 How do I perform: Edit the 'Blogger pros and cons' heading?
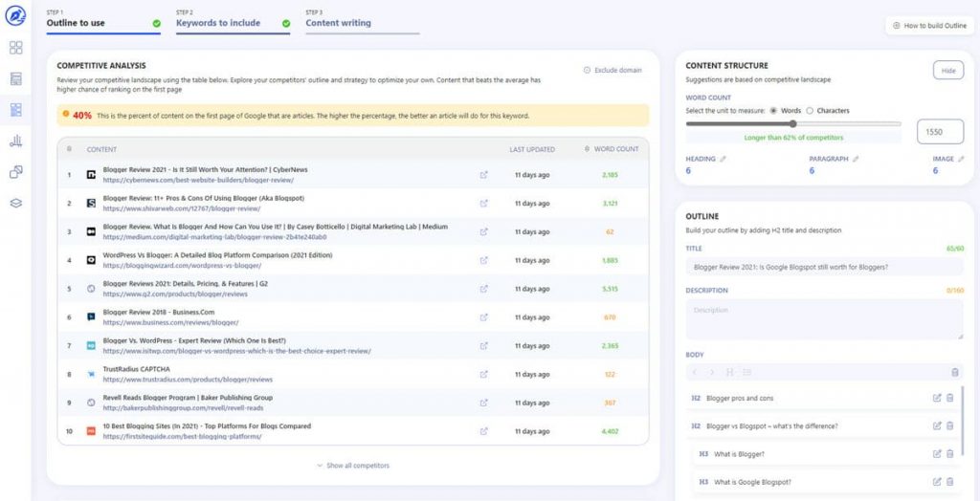click(x=936, y=398)
